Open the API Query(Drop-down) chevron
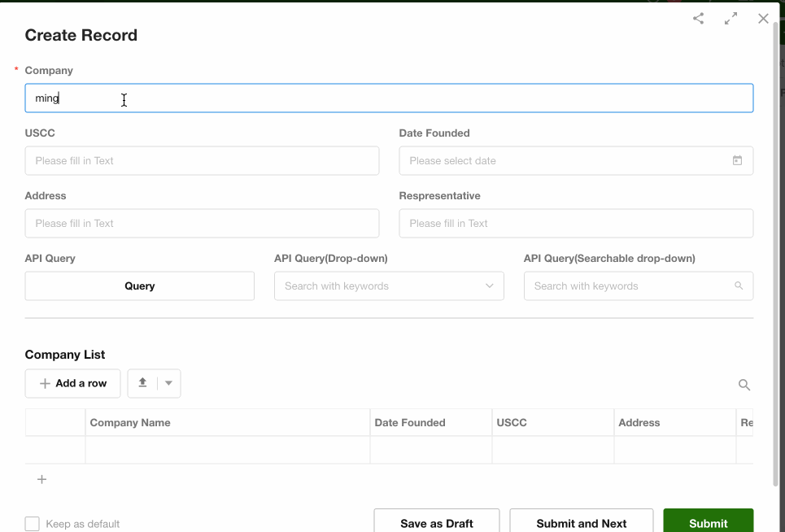Viewport: 785px width, 532px height. pyautogui.click(x=489, y=286)
